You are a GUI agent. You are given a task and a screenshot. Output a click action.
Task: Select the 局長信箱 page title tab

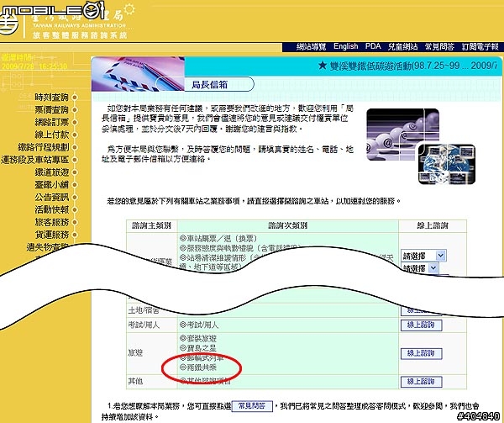209,85
